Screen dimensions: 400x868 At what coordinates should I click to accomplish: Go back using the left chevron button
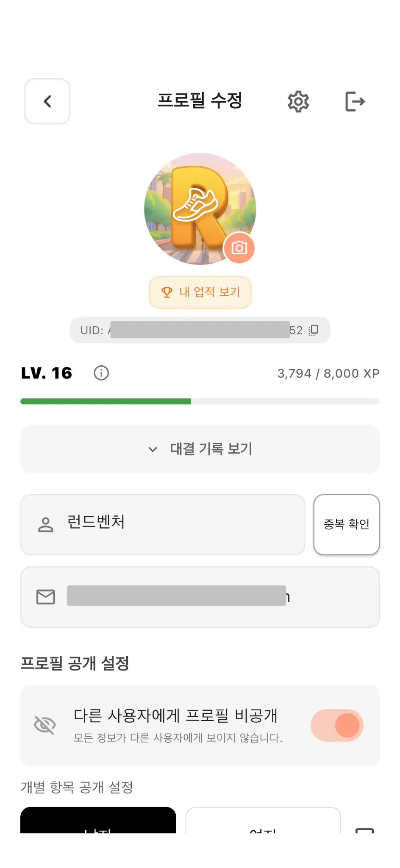[x=47, y=101]
